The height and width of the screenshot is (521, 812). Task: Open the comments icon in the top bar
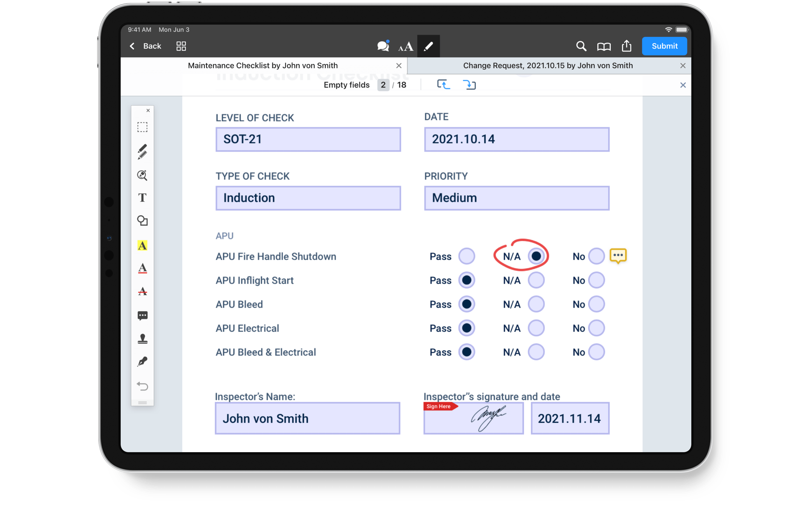[x=383, y=46]
